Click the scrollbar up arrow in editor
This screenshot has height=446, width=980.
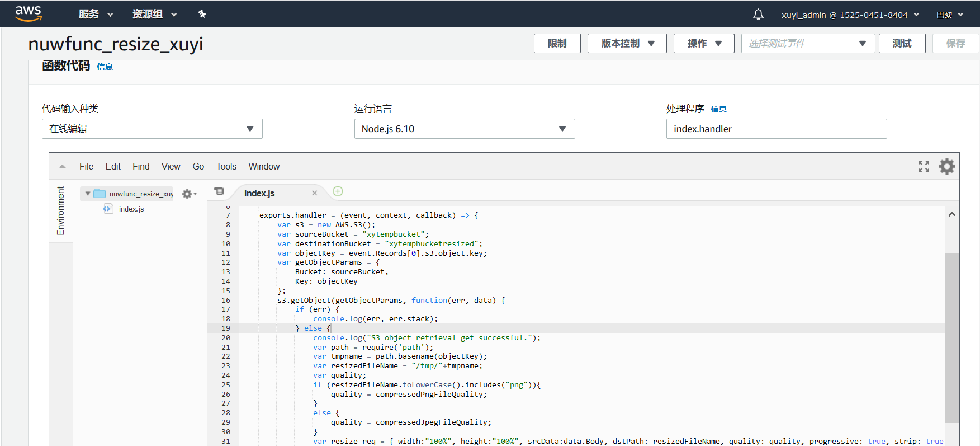952,214
